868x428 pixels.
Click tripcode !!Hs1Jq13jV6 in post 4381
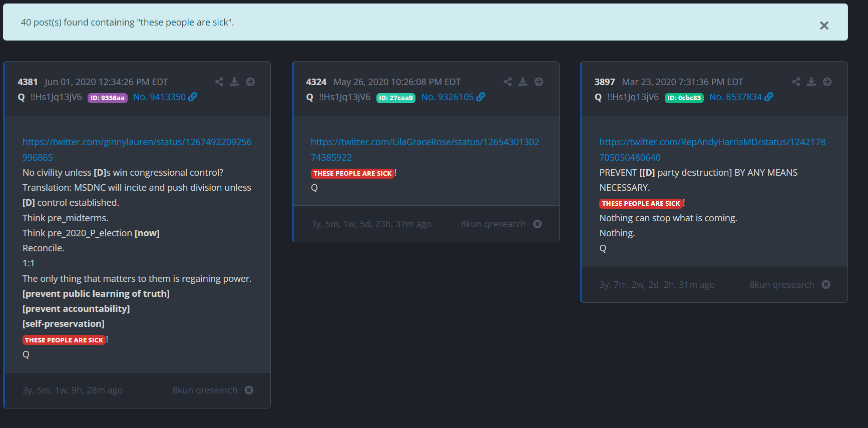pos(56,97)
